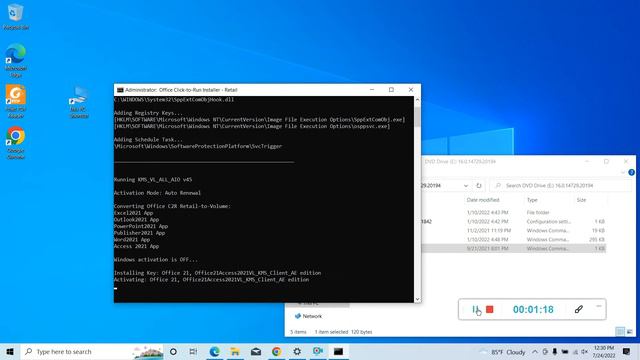Open the screen recorder taskbar icon

tap(318, 351)
